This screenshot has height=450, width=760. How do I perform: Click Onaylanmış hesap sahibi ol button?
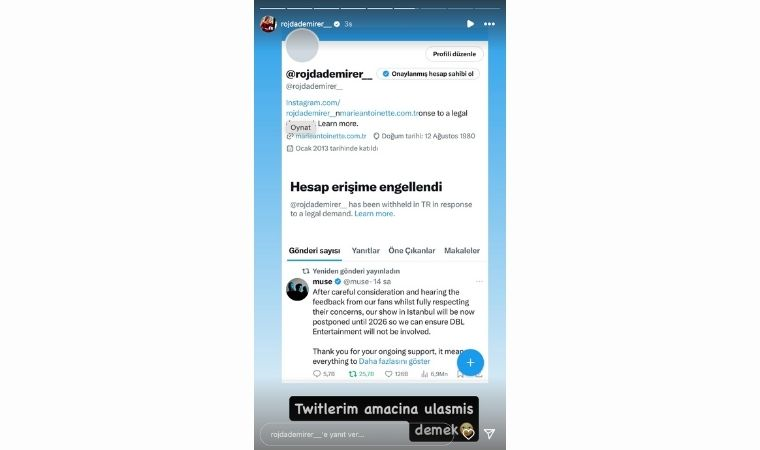(x=428, y=74)
